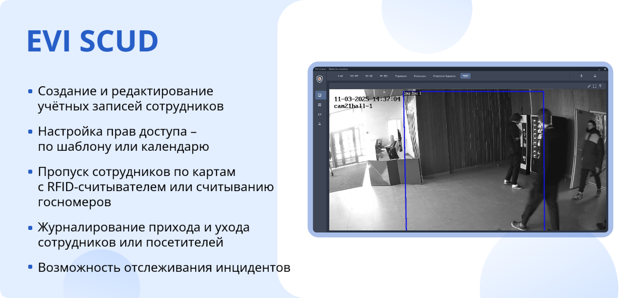Click the cam21hall-1 video feed
Screen dimensions: 644x298
[x=468, y=161]
